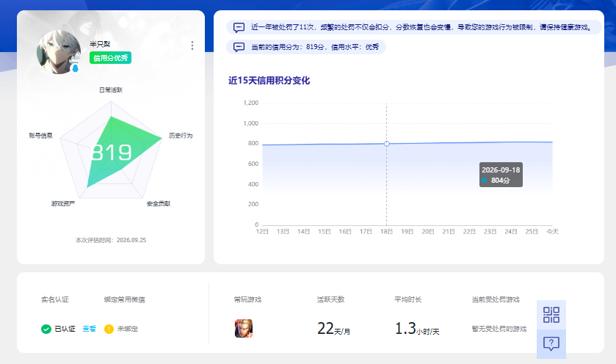Click the chart data point on 18日

(387, 144)
